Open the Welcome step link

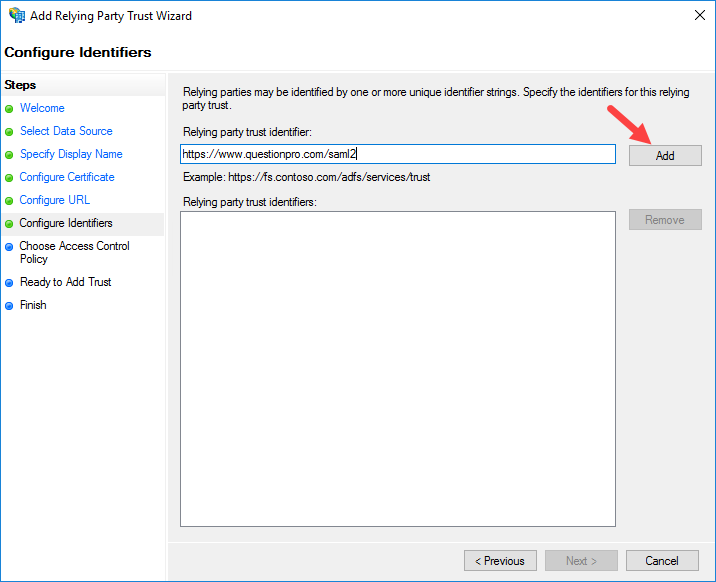42,108
